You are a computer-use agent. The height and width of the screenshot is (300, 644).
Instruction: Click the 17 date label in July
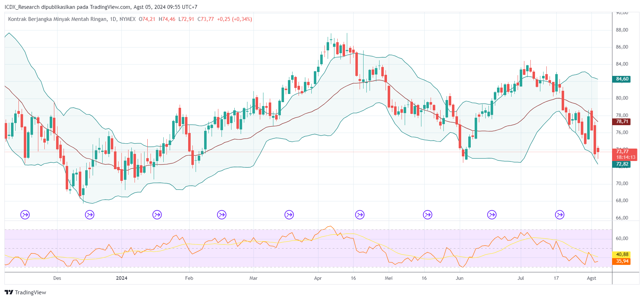[x=556, y=278]
